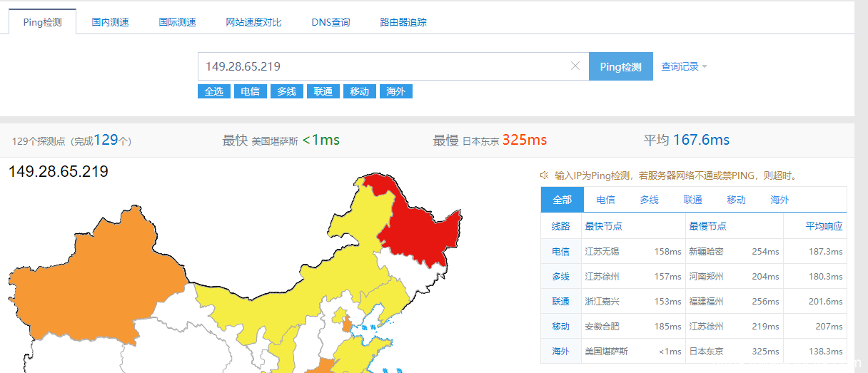Open the 国际测速 tab

177,22
